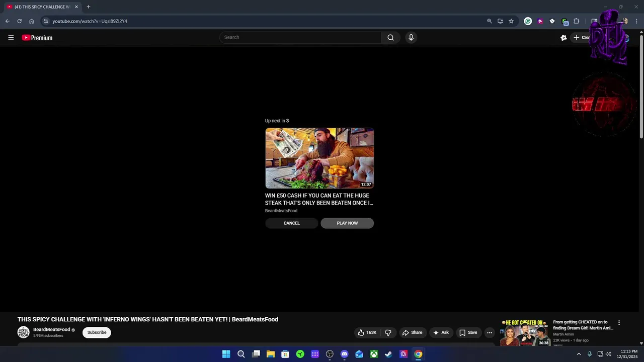Open OBS Studio from taskbar
Viewport: 644px width, 362px height.
(x=330, y=354)
